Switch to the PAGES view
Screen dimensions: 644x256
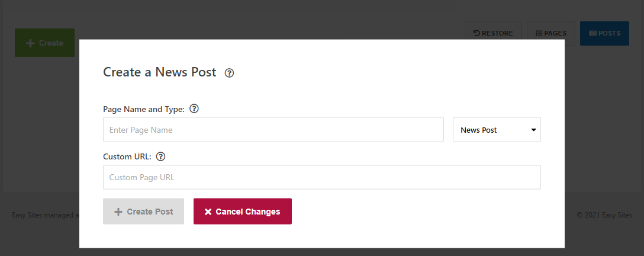coord(550,33)
